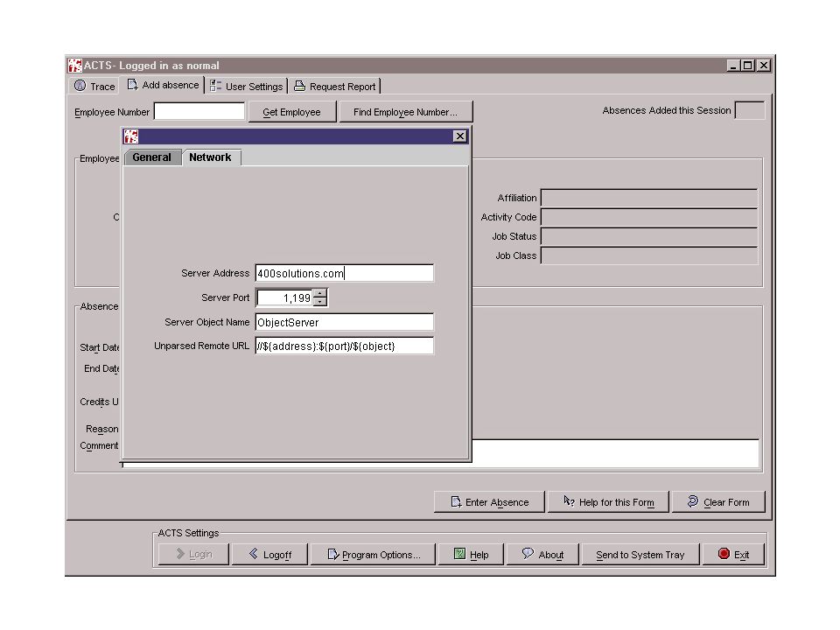Click the Help button in ACTS Settings
Viewport: 840px width, 630px height.
tap(471, 555)
